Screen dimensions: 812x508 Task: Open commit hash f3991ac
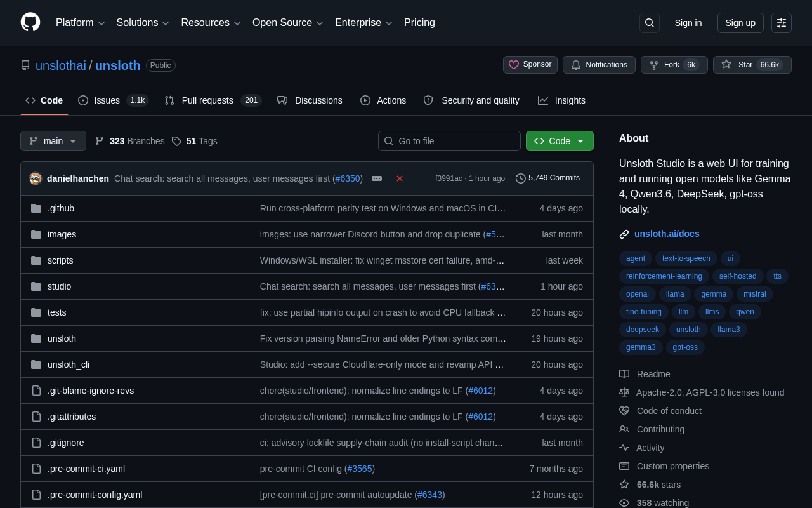tap(449, 178)
